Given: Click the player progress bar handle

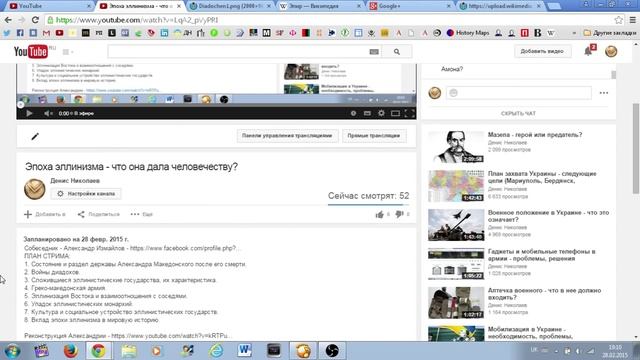Looking at the screenshot, I should (x=20, y=105).
